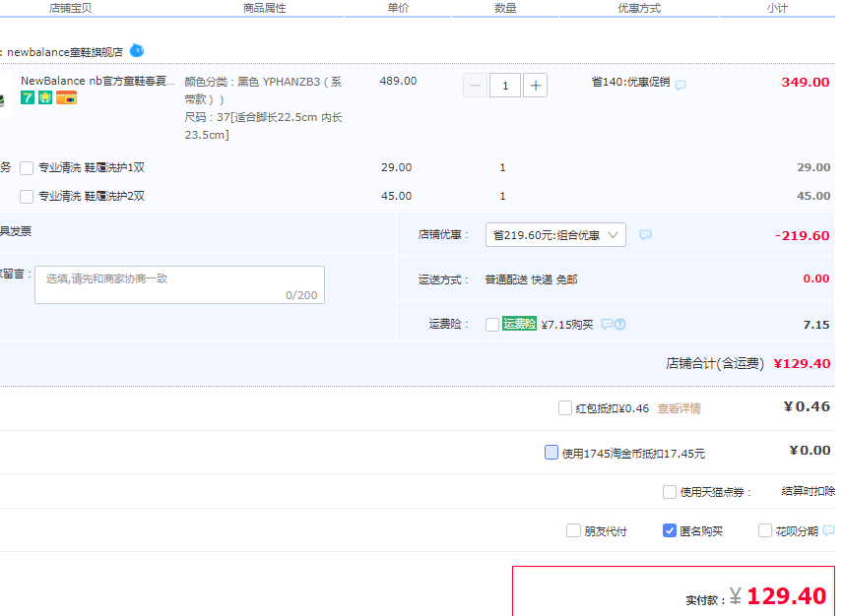Click the 店铺合计 total ¥129.40
Screen dimensions: 843x616
(802, 363)
